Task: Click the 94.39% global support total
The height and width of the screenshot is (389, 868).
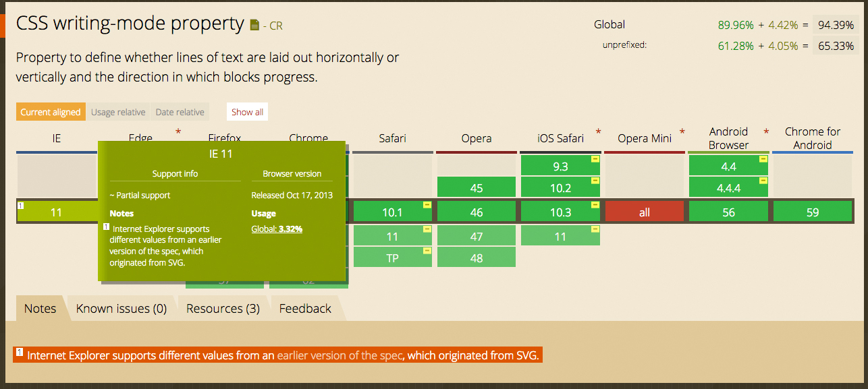Action: click(x=835, y=25)
